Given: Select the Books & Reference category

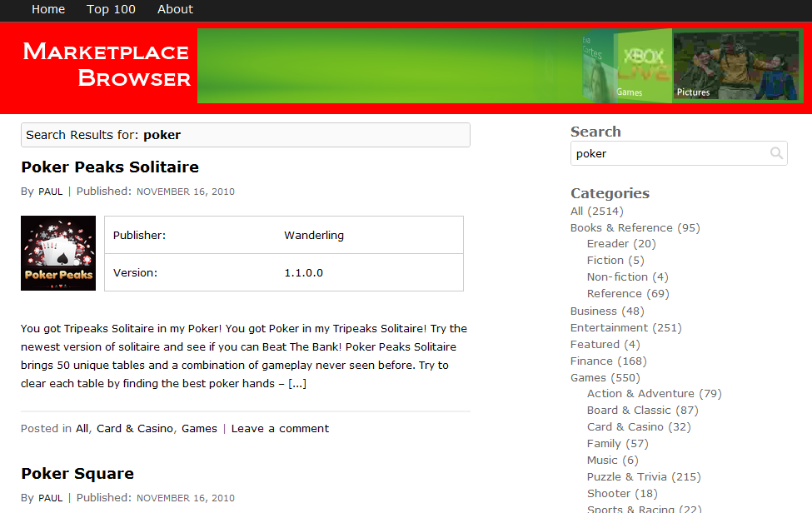Looking at the screenshot, I should tap(621, 228).
